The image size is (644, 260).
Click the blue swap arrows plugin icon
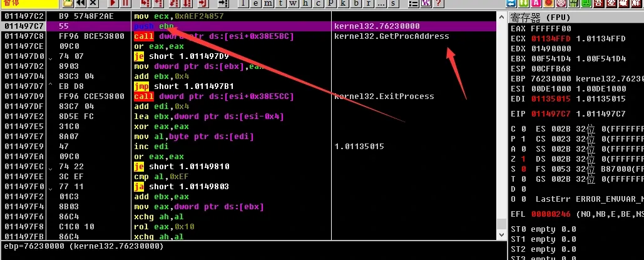point(511,3)
